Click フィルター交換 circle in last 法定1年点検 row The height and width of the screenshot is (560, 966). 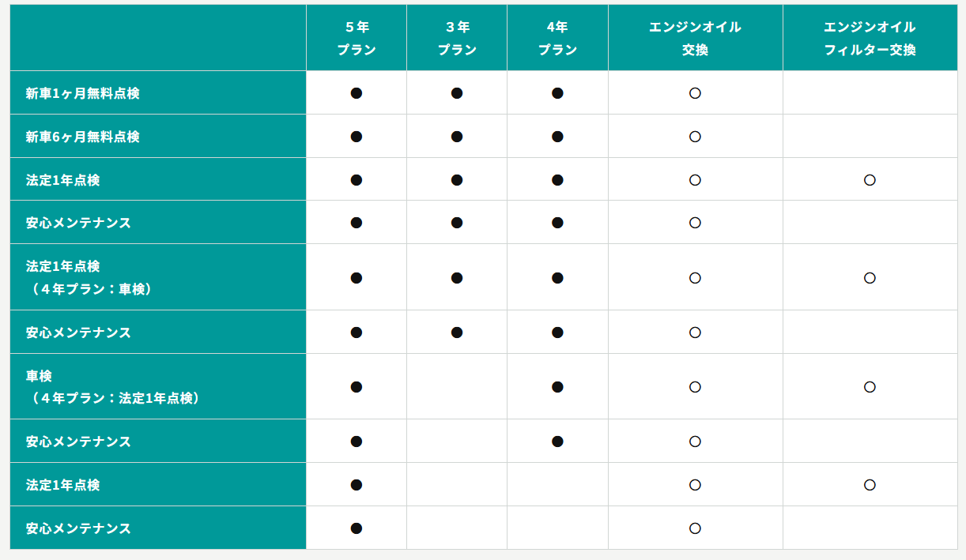(870, 485)
